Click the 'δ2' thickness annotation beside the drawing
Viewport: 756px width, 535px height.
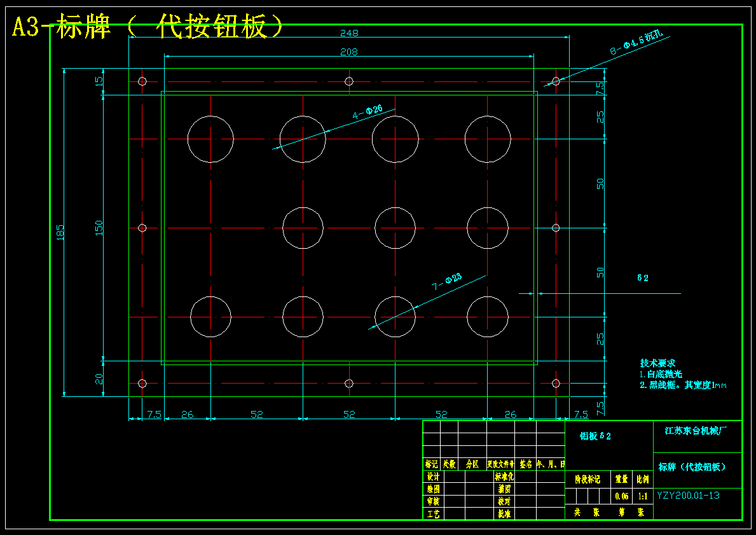[643, 278]
